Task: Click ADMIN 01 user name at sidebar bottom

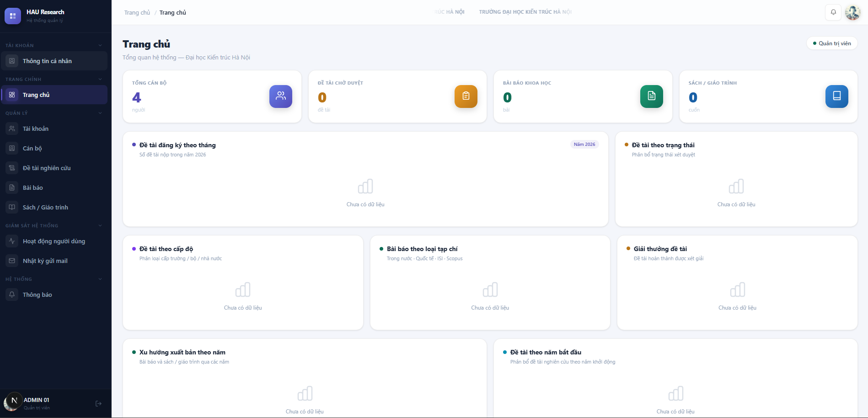Action: (x=37, y=400)
